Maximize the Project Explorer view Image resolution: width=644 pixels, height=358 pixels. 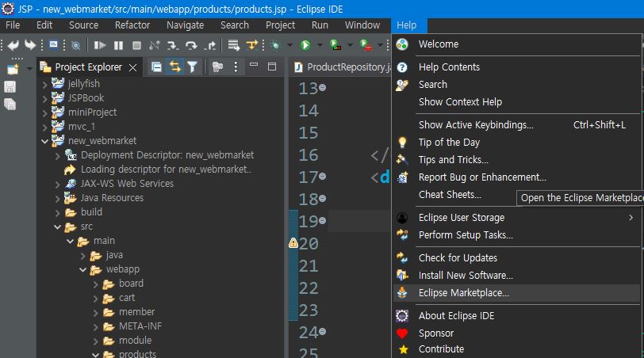272,67
